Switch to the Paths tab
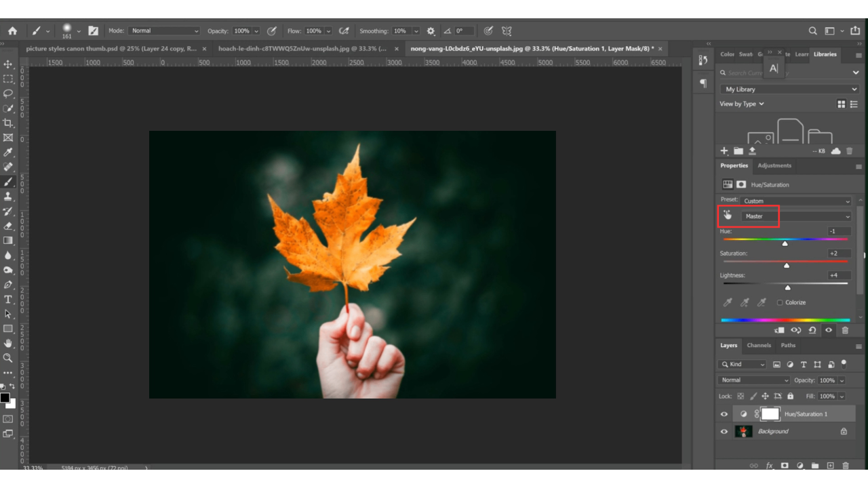 click(x=788, y=346)
